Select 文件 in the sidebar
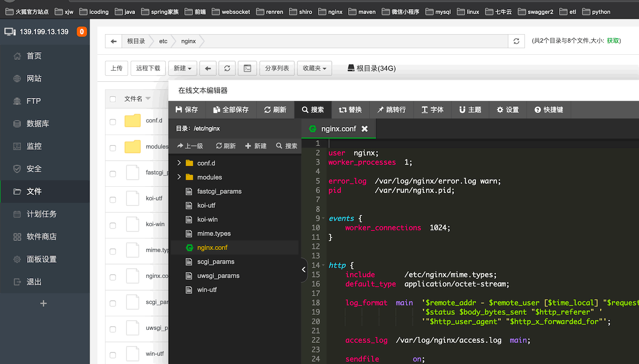 [45, 191]
